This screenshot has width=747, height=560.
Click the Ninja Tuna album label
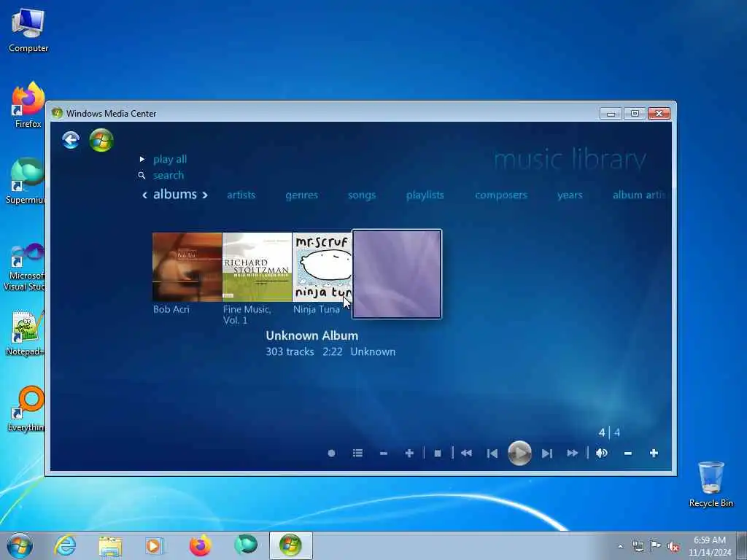point(317,309)
